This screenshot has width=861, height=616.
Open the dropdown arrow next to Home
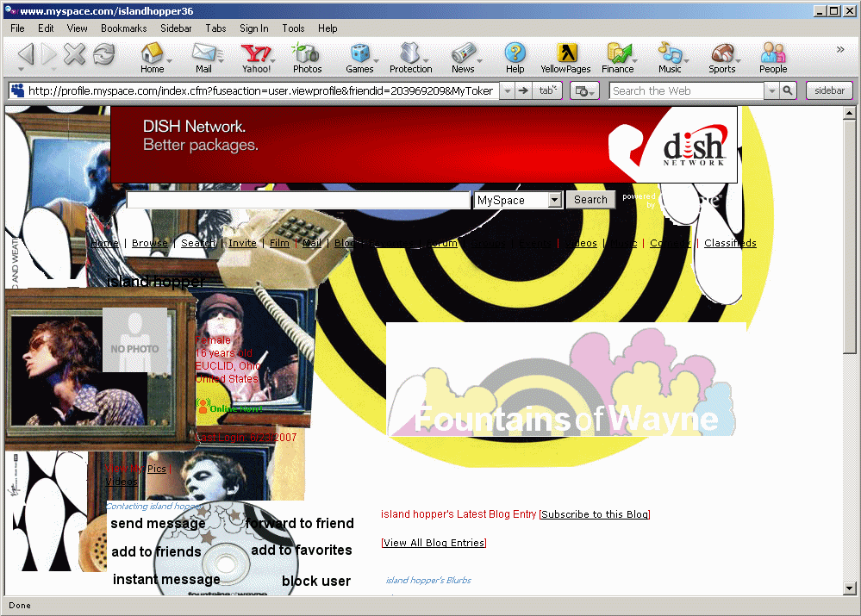(x=169, y=61)
